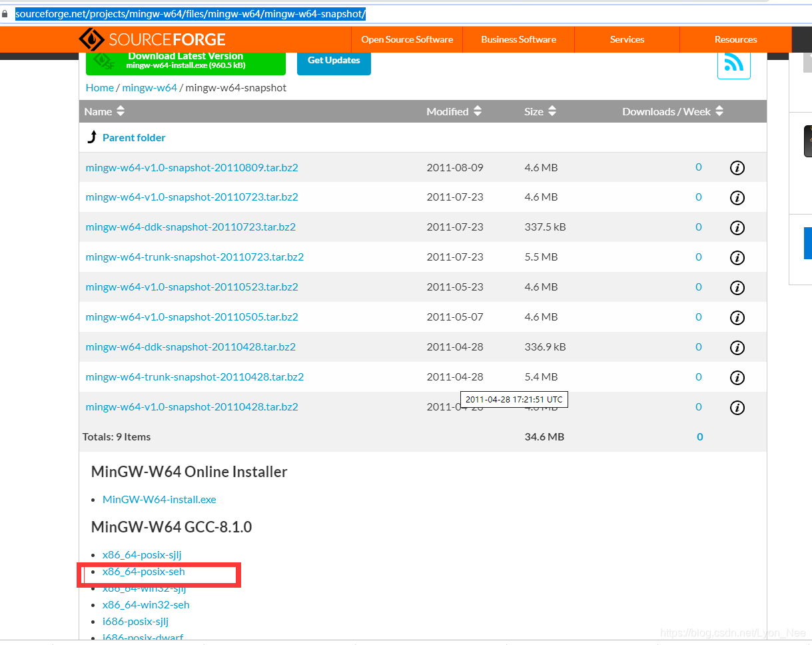
Task: Go to mingw-w64 breadcrumb
Action: point(150,87)
